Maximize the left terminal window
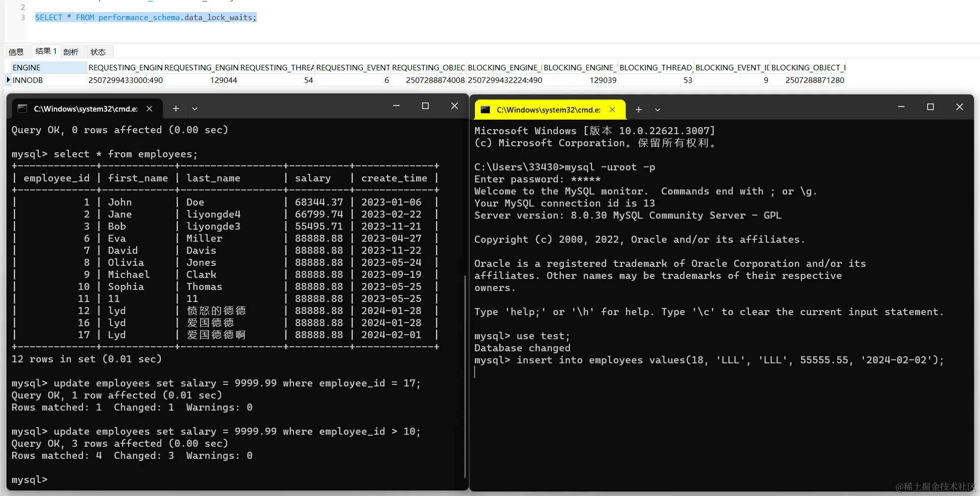 425,106
